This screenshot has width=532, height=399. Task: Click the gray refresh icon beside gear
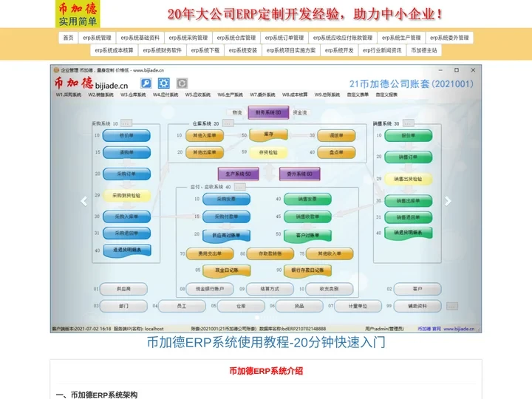pos(182,83)
